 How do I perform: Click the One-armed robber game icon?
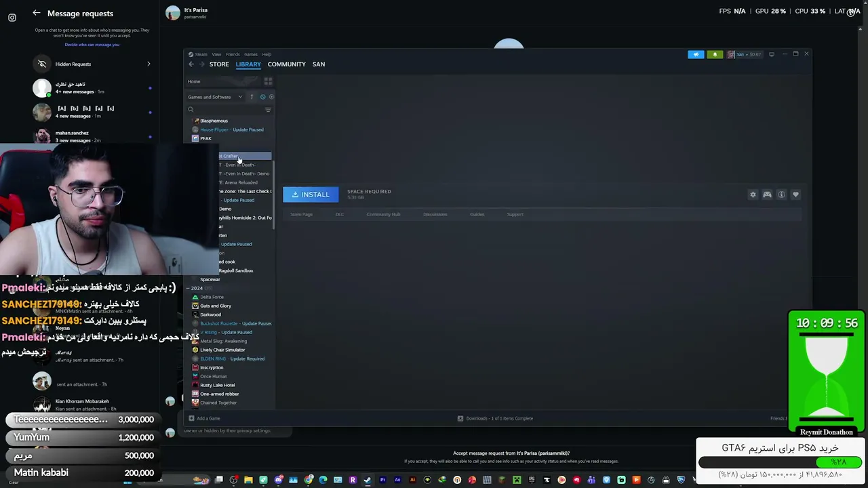(195, 394)
